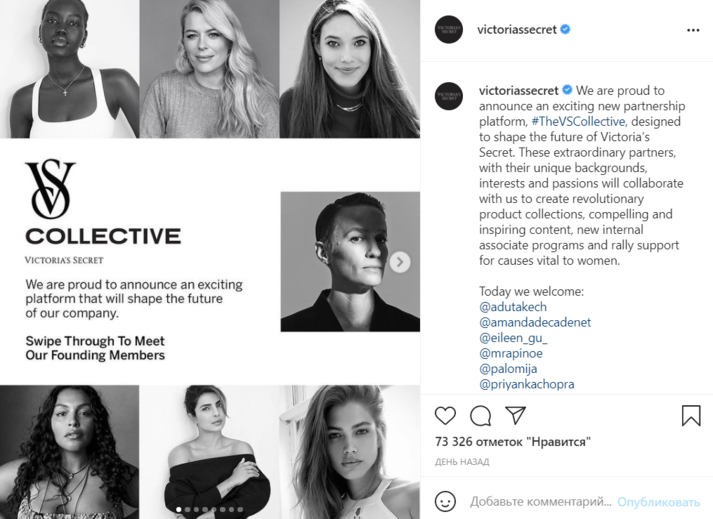Go to next carousel slide arrow
The width and height of the screenshot is (713, 519).
[400, 262]
